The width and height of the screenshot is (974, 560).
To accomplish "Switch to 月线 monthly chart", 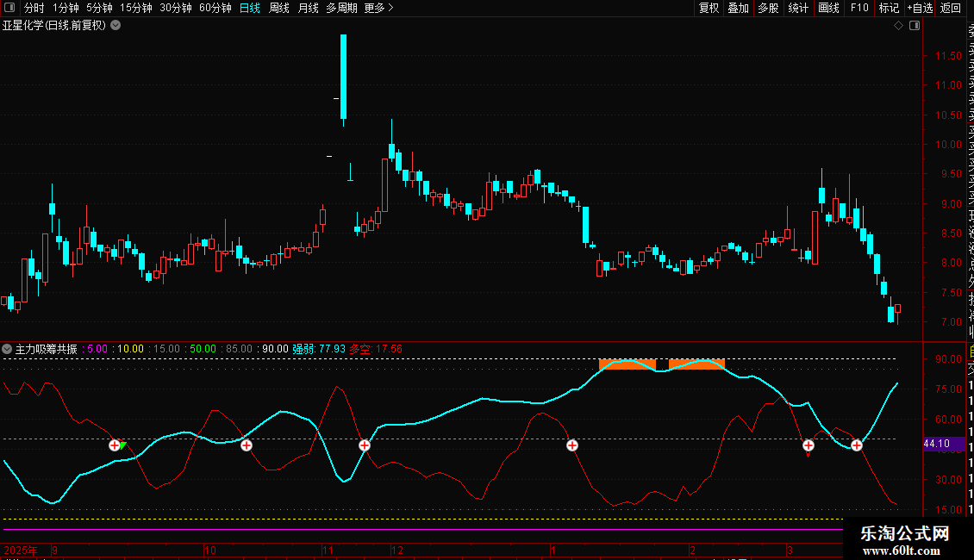I will (x=308, y=8).
